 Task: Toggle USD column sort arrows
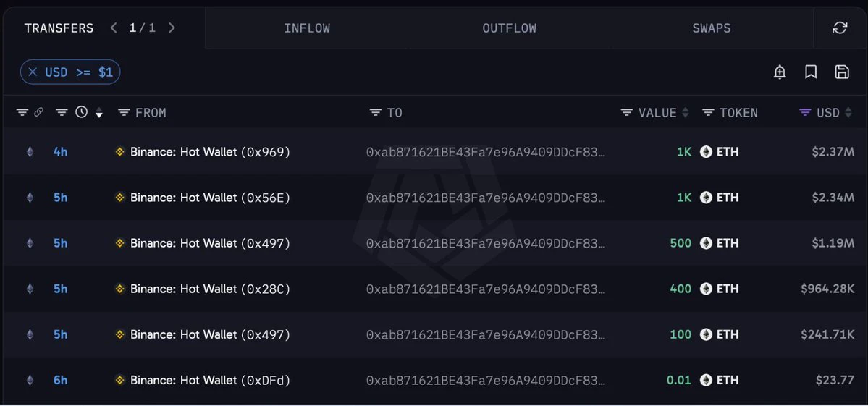pyautogui.click(x=848, y=113)
